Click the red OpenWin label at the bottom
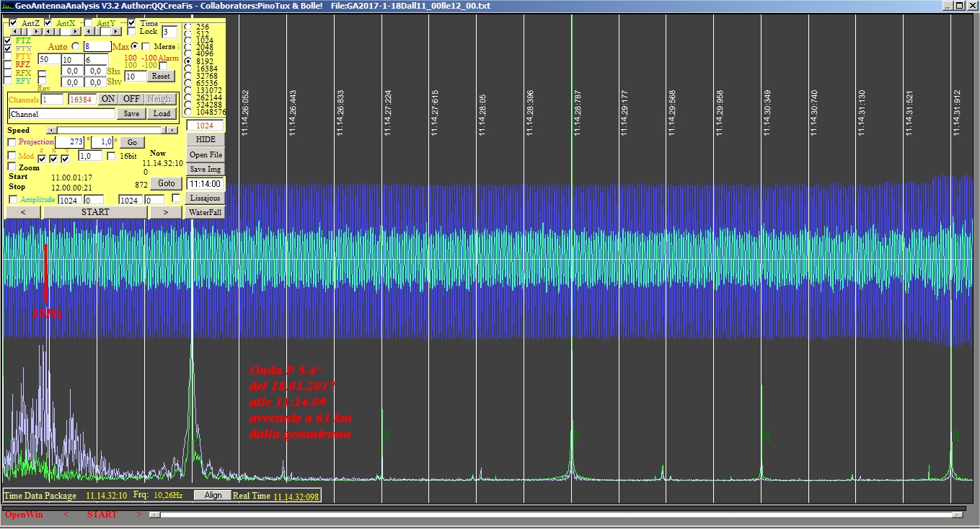This screenshot has height=529, width=980. 24,515
